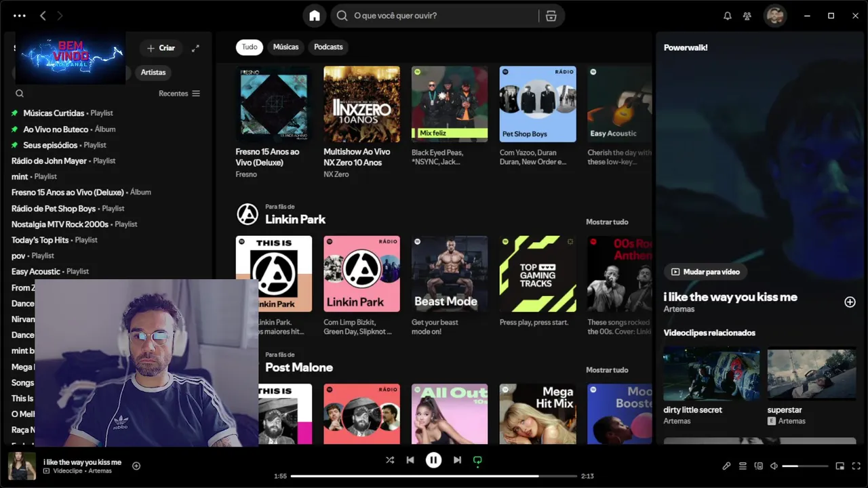Mute the volume speaker icon
This screenshot has width=868, height=488.
[774, 466]
